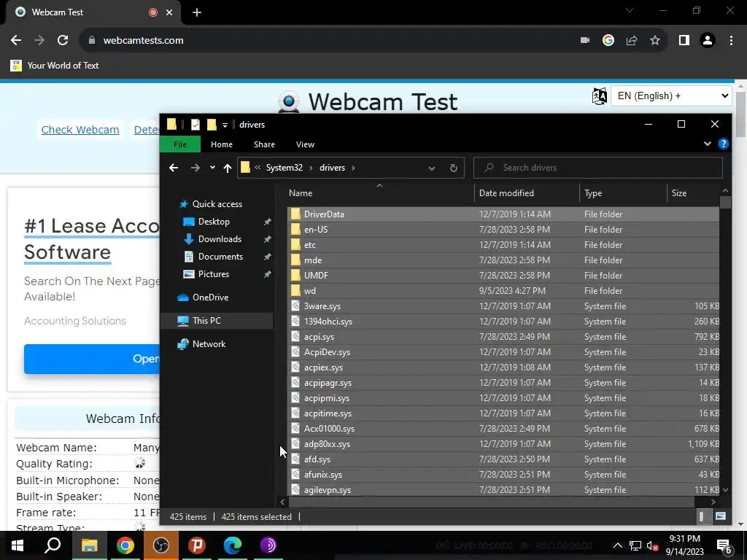Open Windows Start menu
Viewport: 747px width, 560px height.
18,545
